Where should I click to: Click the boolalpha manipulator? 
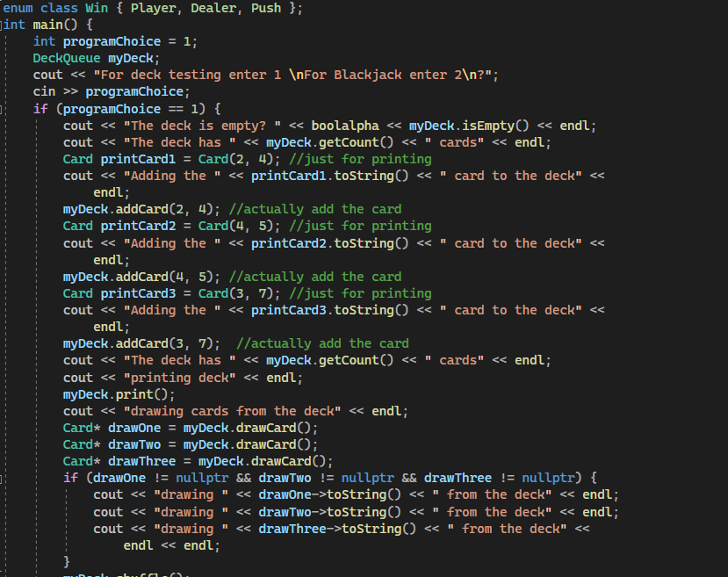pos(345,126)
